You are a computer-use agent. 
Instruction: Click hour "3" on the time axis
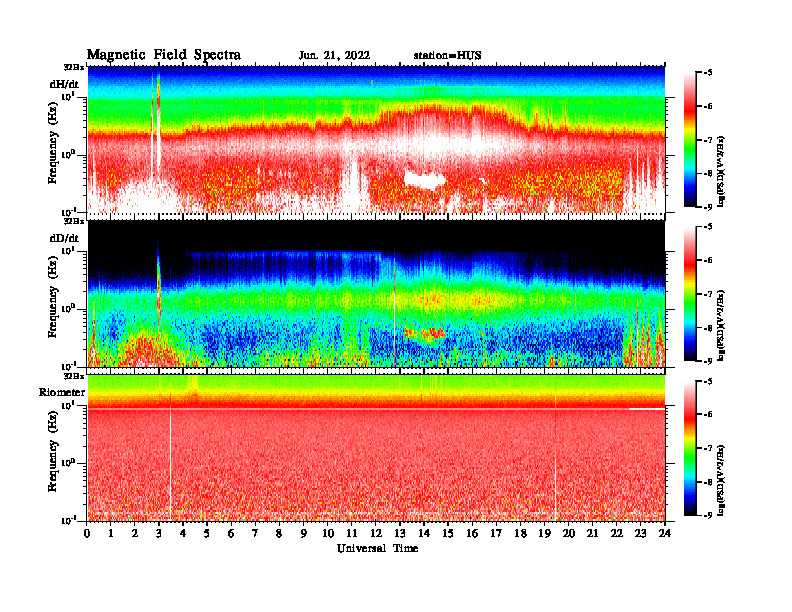click(159, 533)
